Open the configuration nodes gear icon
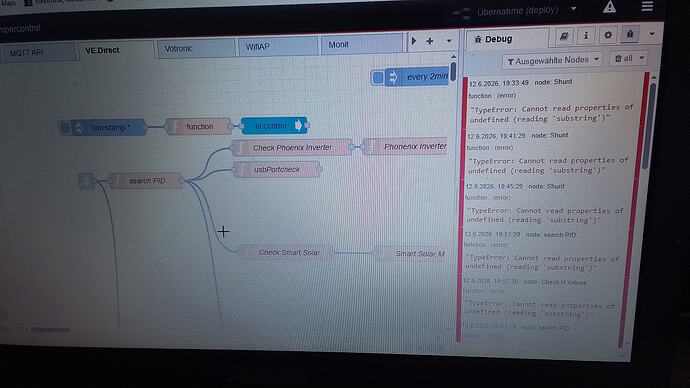690x388 pixels. coord(608,35)
